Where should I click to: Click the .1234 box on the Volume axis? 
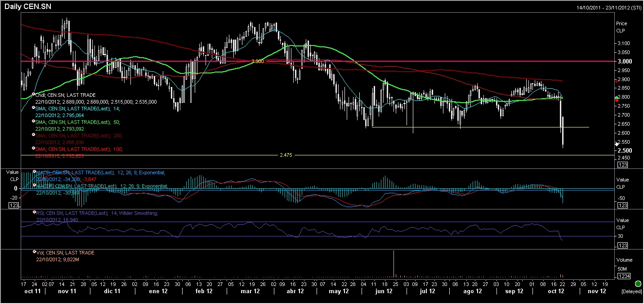[x=623, y=276]
